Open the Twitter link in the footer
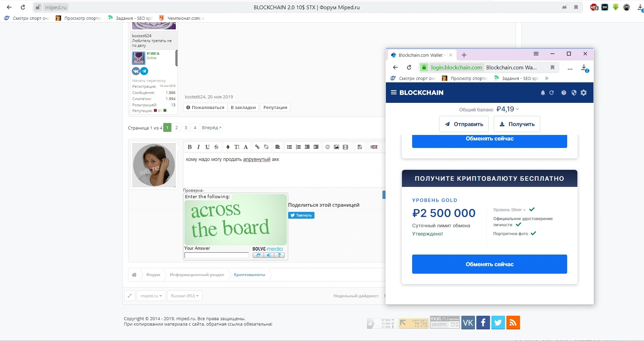Screen dimensions: 644x341 coord(498,323)
